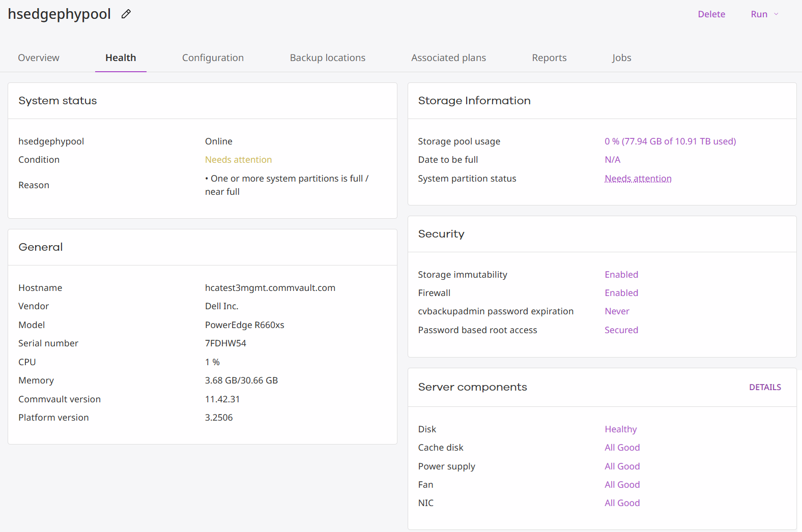
Task: Go to the Backup locations tab
Action: (327, 58)
